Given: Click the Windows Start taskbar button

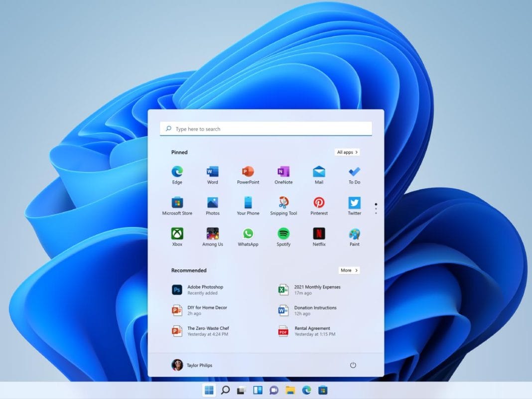Looking at the screenshot, I should 209,390.
